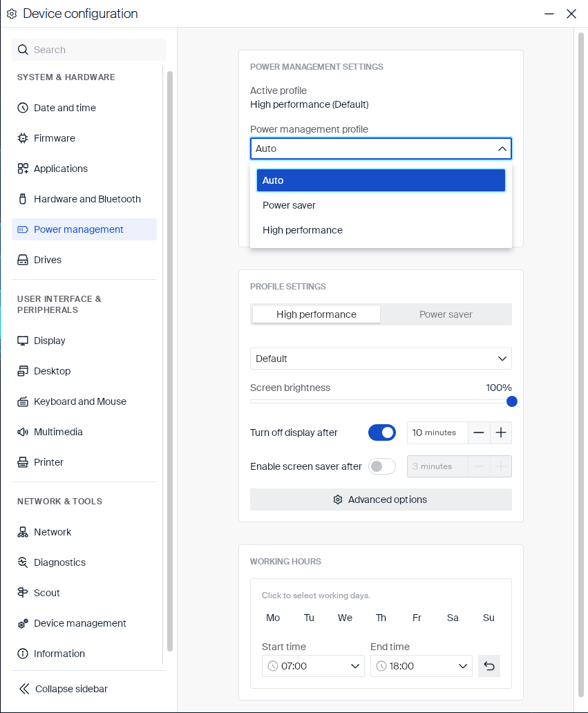Select Monday as working day
Screen dimensions: 588x713
(273, 618)
